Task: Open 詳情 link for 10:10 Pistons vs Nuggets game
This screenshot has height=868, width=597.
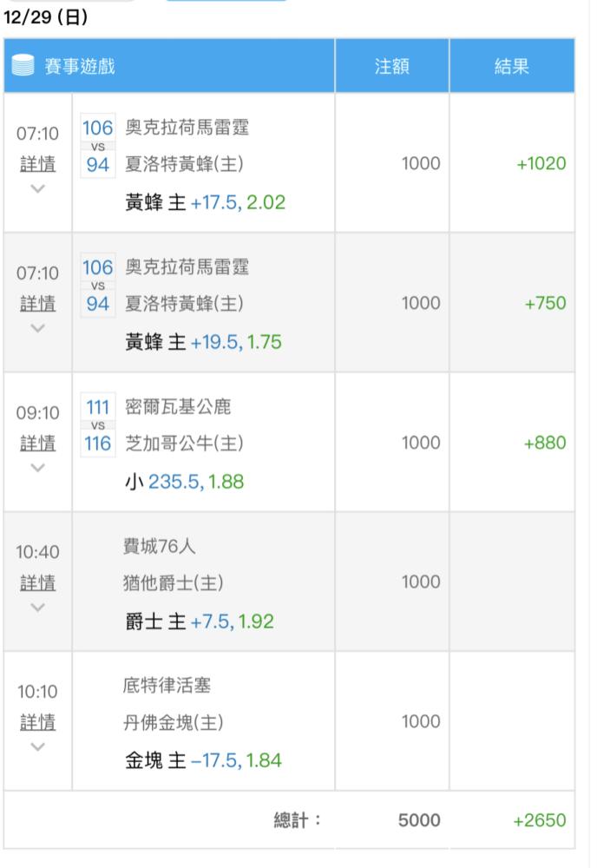Action: (37, 722)
